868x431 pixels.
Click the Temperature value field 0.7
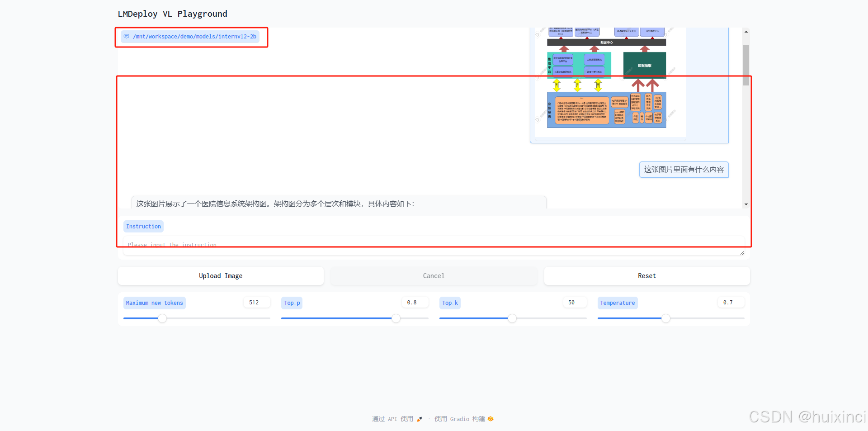(x=731, y=303)
